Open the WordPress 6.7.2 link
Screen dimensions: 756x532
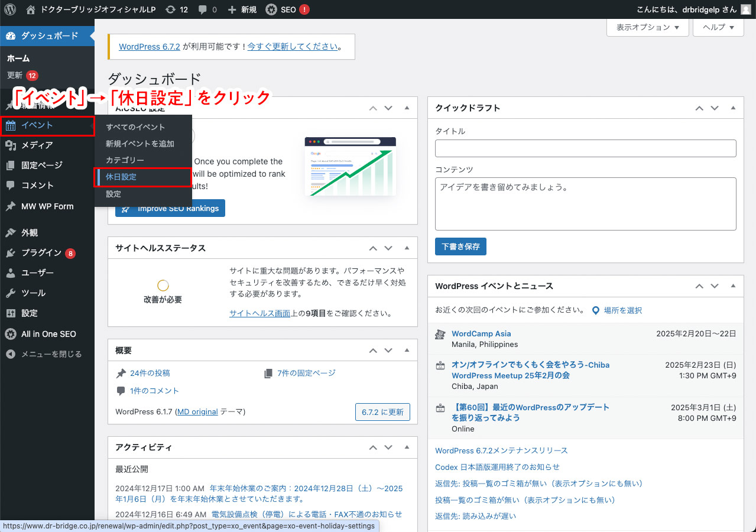tap(150, 47)
